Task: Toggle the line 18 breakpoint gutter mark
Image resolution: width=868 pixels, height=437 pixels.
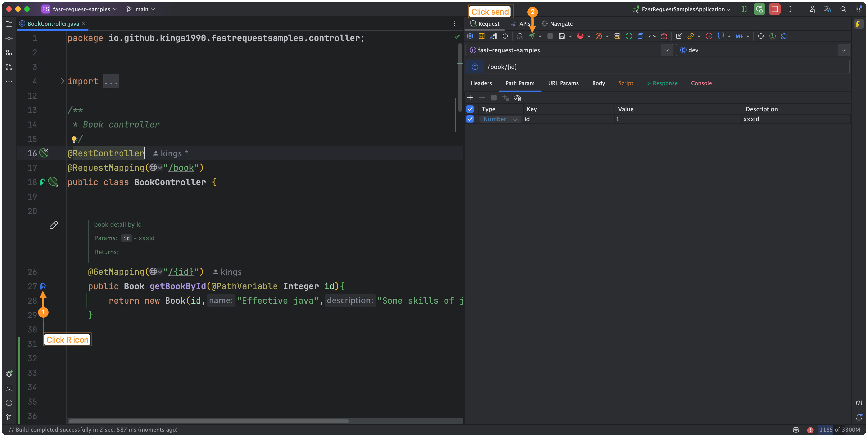Action: click(53, 182)
